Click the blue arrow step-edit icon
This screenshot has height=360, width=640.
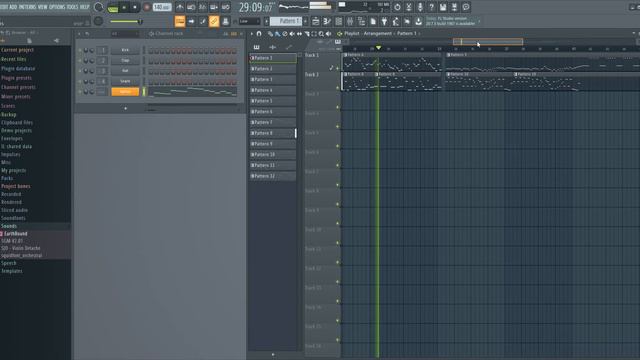(191, 21)
